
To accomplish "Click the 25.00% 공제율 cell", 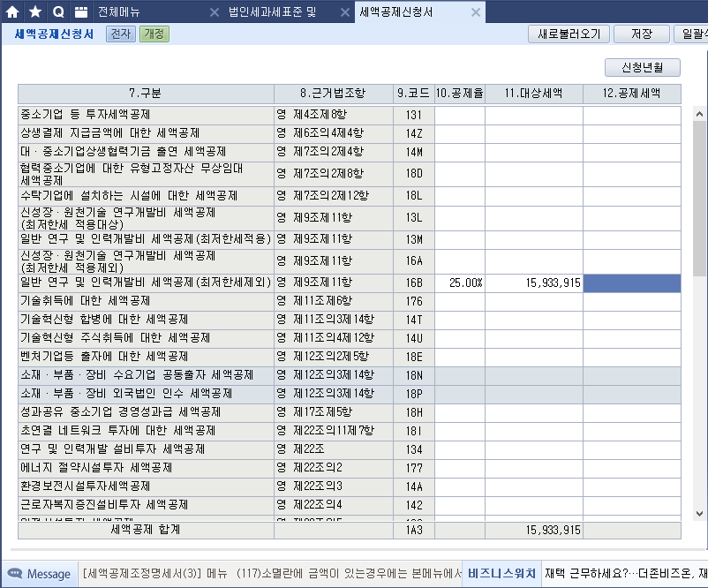I will [x=460, y=283].
